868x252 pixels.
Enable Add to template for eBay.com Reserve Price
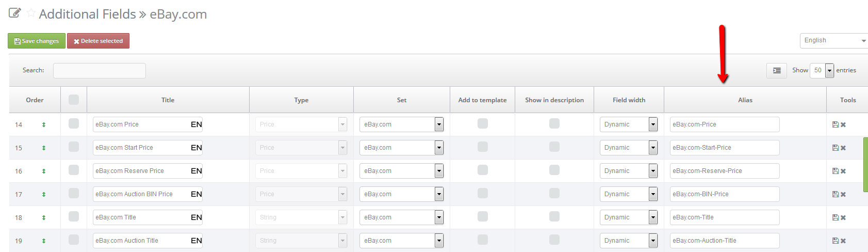pos(483,170)
